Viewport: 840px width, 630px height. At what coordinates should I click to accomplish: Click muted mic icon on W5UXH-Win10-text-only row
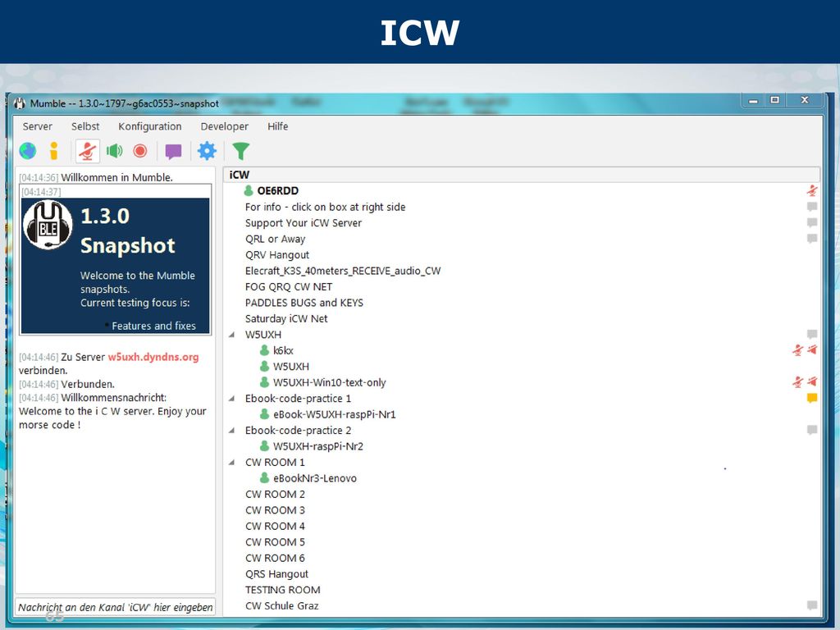pos(797,382)
